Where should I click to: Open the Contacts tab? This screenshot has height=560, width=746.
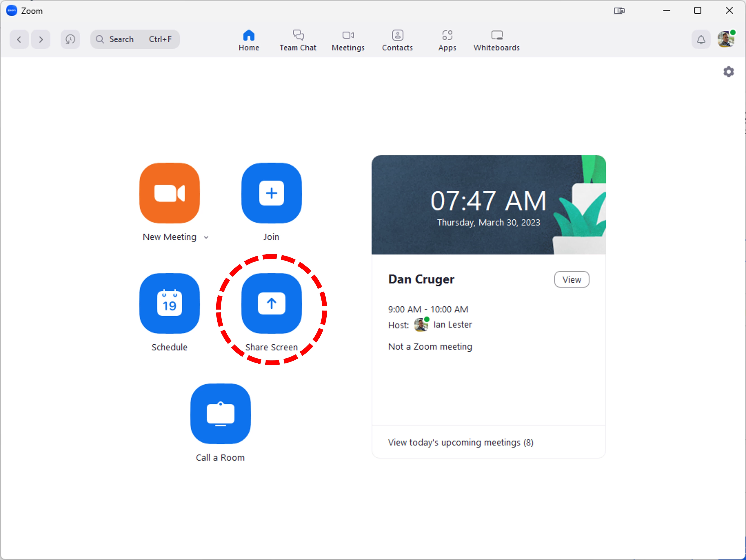point(397,40)
